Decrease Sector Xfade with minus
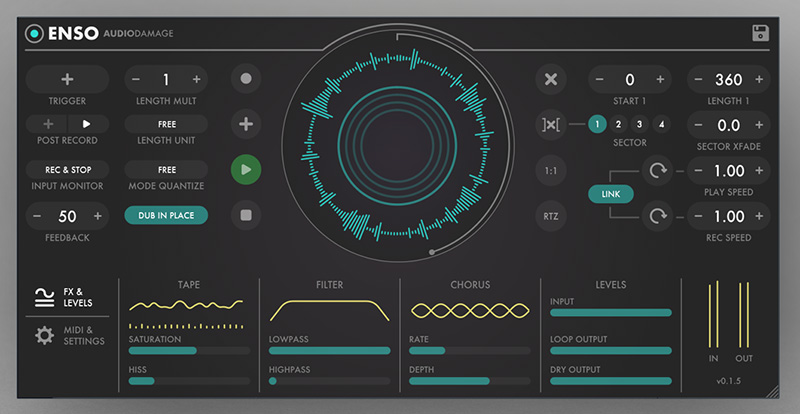This screenshot has height=414, width=800. pyautogui.click(x=698, y=125)
